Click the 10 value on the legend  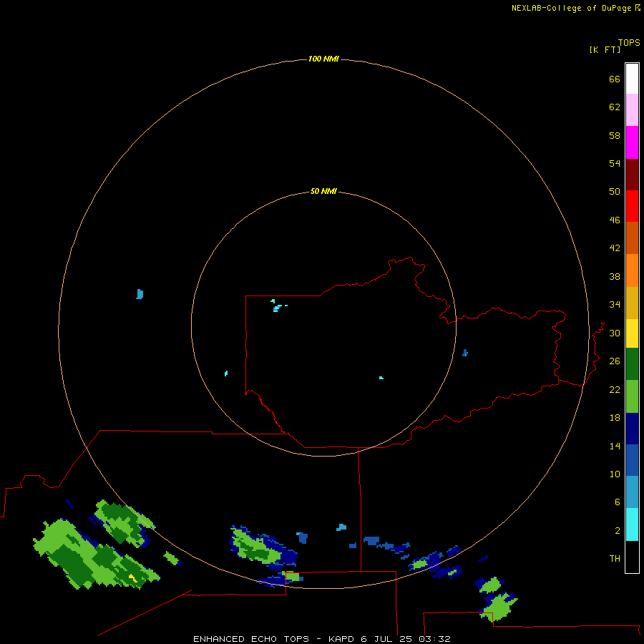[615, 474]
